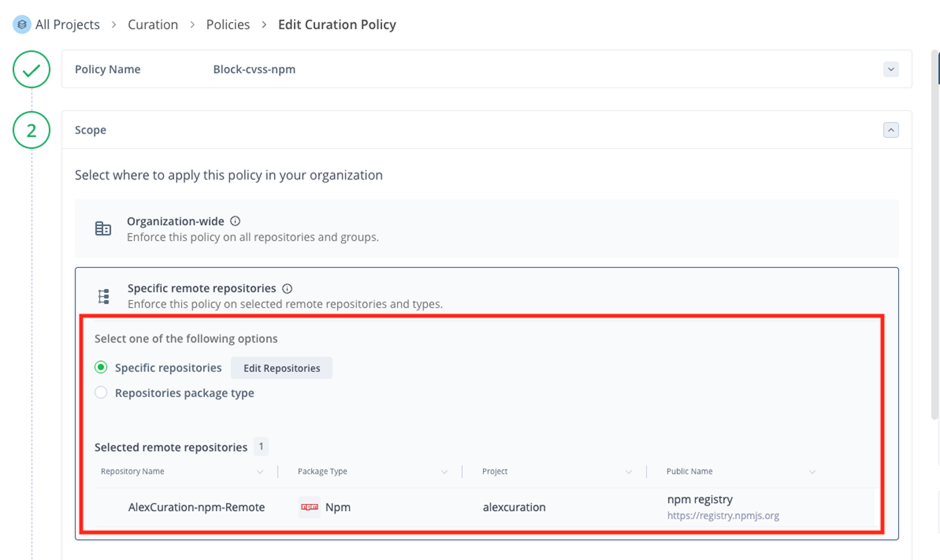Expand the Policy Name section chevron

(890, 70)
